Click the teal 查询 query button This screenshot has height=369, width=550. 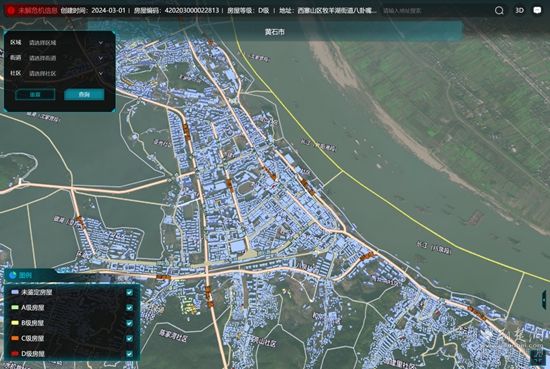pyautogui.click(x=84, y=94)
